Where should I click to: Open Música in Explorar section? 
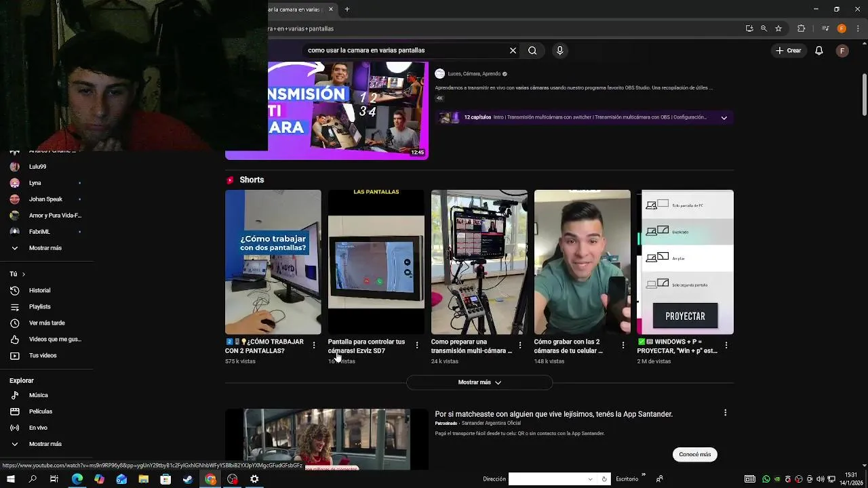coord(38,395)
